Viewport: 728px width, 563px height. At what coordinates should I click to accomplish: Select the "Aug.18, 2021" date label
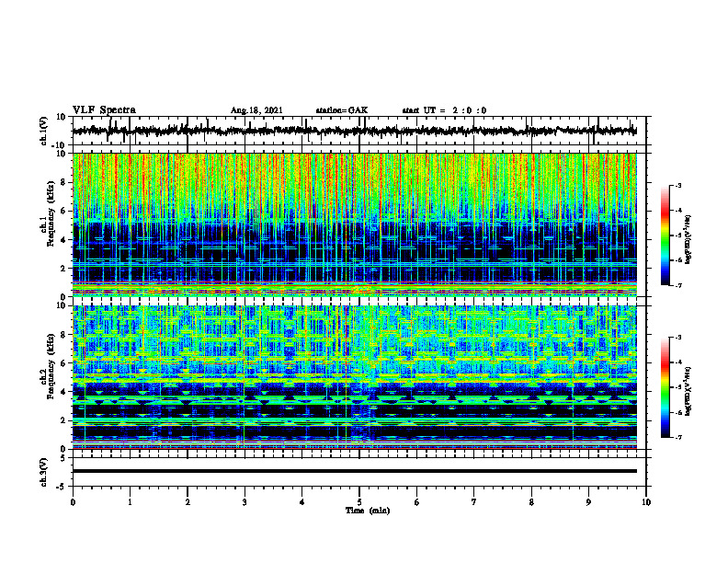(256, 110)
